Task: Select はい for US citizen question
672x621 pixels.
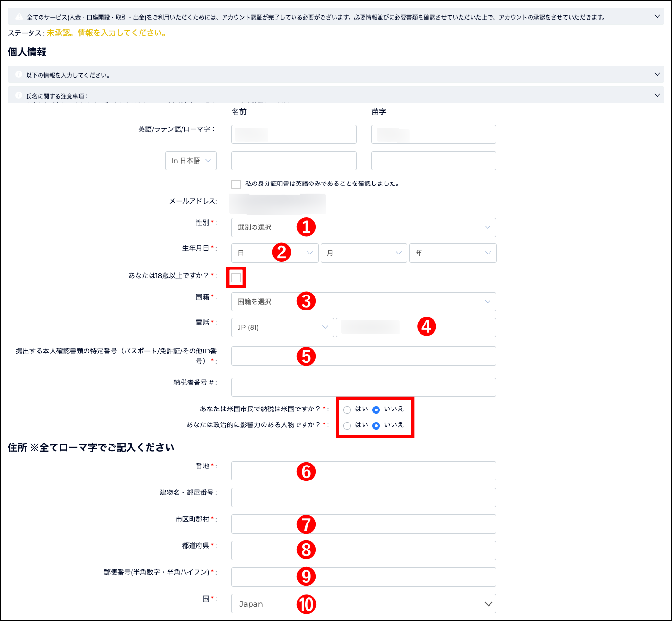Action: [347, 410]
